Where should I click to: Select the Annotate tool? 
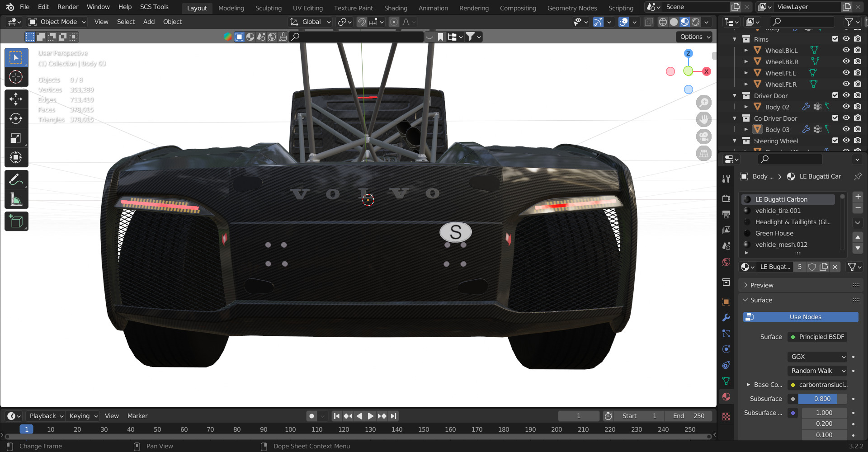click(x=16, y=179)
